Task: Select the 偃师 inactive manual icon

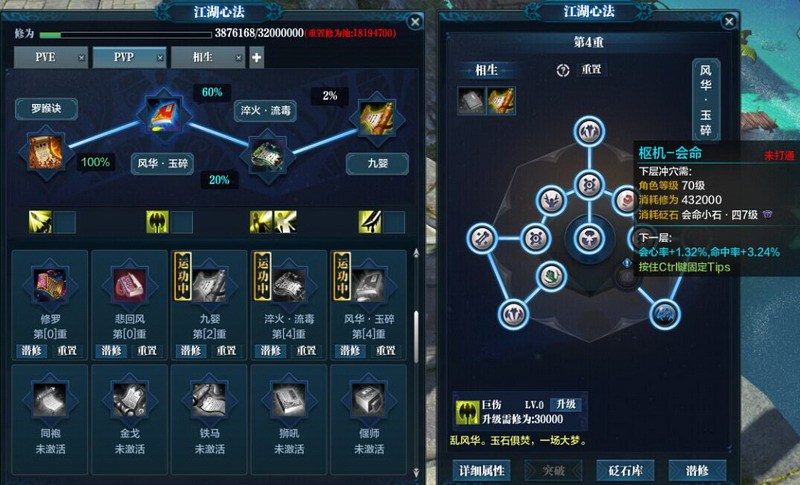Action: tap(368, 399)
